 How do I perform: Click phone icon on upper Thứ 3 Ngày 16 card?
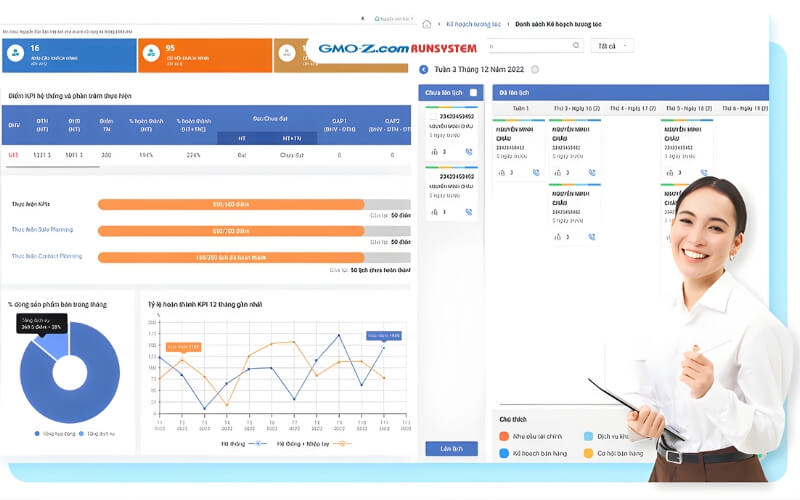(x=592, y=172)
